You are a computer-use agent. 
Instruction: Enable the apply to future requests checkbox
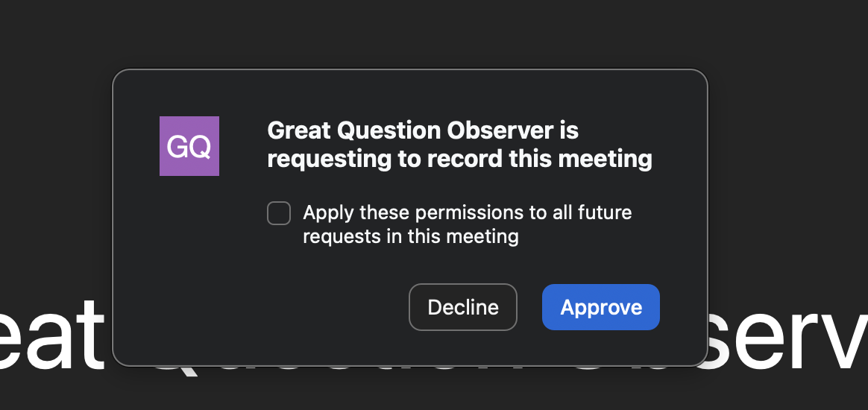click(x=279, y=214)
